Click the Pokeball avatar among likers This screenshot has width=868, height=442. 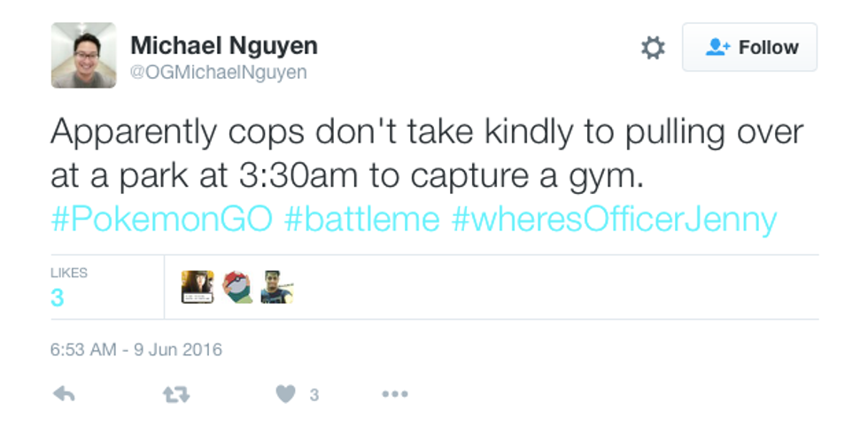tap(236, 287)
